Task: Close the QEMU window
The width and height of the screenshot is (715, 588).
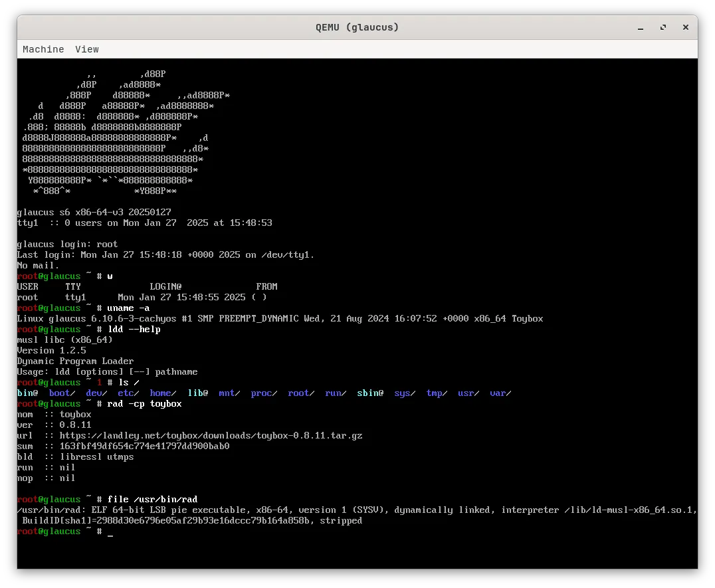Action: tap(685, 27)
